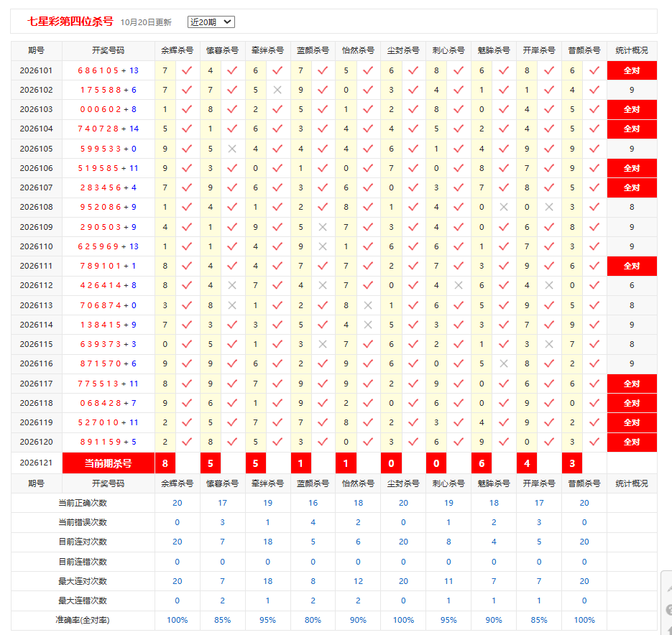Viewport: 672px width, 635px height.
Task: Click the X mark for 刺心杀号 in row 2026112
Action: 458,285
